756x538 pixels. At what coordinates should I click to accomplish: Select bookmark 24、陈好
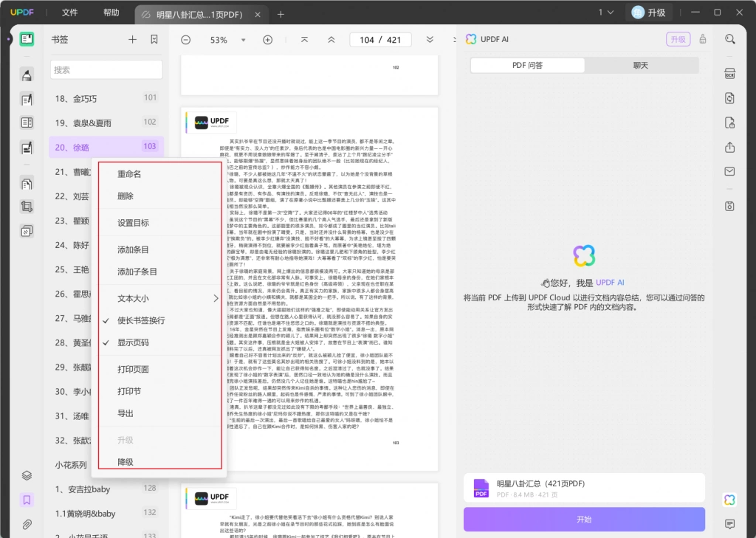(x=72, y=245)
